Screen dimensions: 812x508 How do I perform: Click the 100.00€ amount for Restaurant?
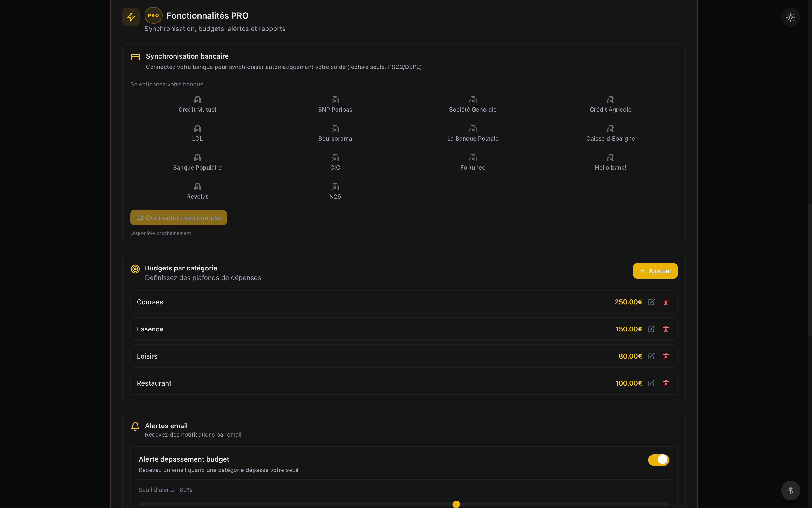coord(629,383)
